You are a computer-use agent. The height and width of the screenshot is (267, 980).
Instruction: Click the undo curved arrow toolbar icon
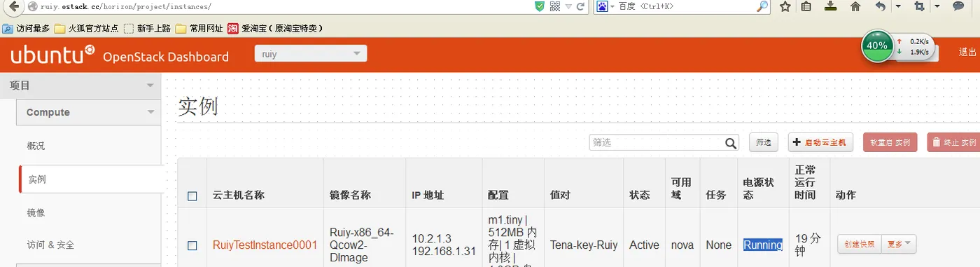(x=881, y=6)
